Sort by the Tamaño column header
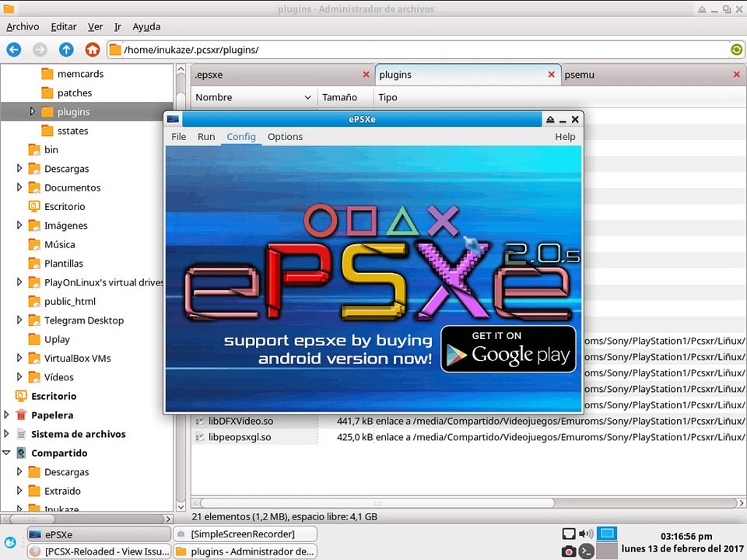The width and height of the screenshot is (747, 560). tap(345, 97)
